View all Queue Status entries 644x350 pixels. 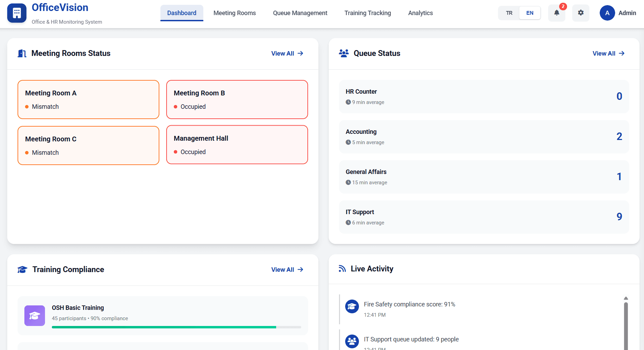point(608,54)
